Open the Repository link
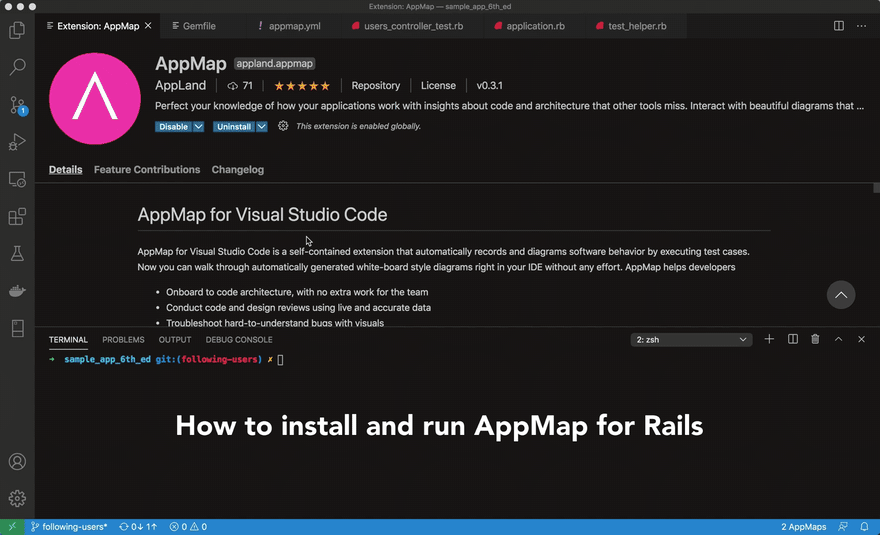This screenshot has height=535, width=880. 375,85
